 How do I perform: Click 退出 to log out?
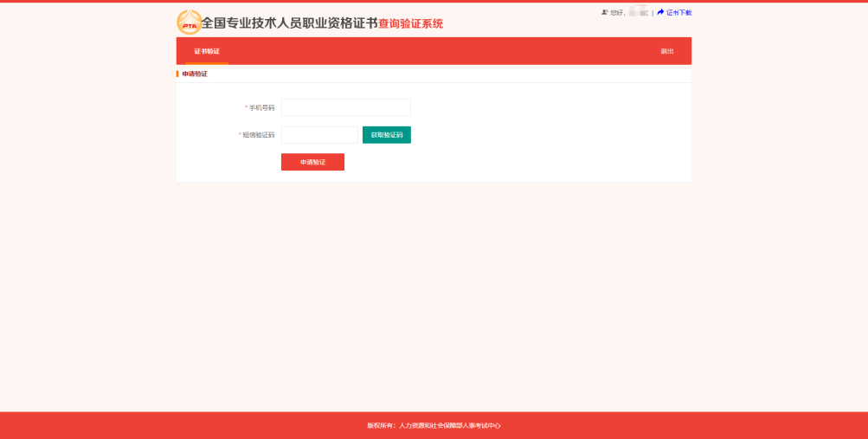tap(667, 51)
